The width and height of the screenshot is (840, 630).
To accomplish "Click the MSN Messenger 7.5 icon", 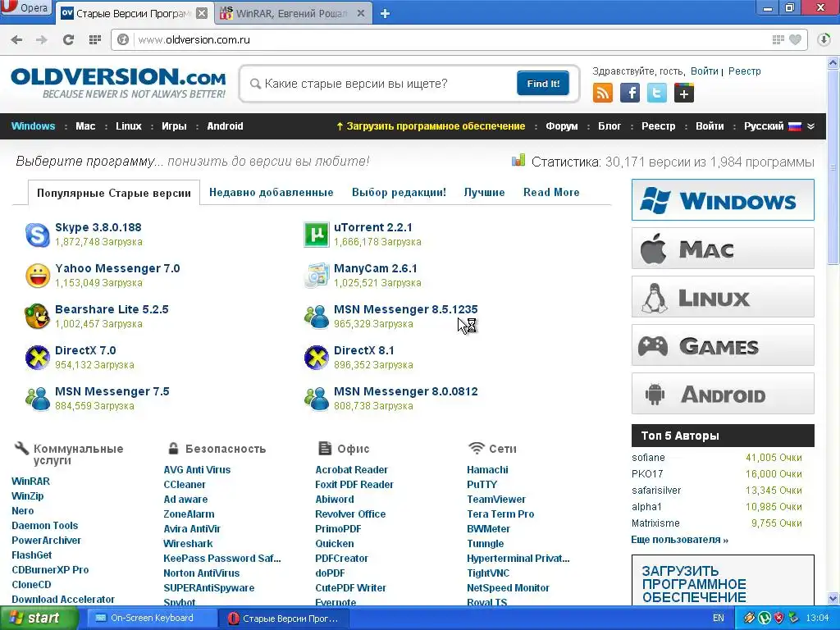I will click(38, 399).
